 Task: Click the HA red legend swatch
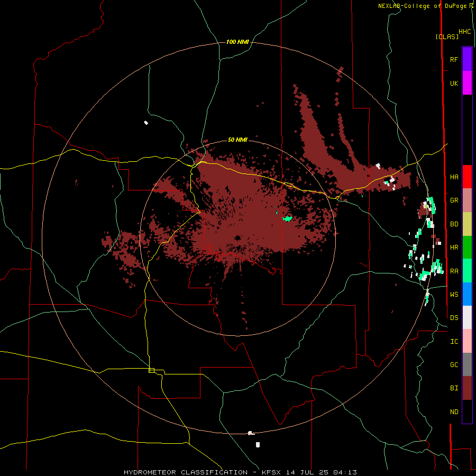click(x=467, y=177)
